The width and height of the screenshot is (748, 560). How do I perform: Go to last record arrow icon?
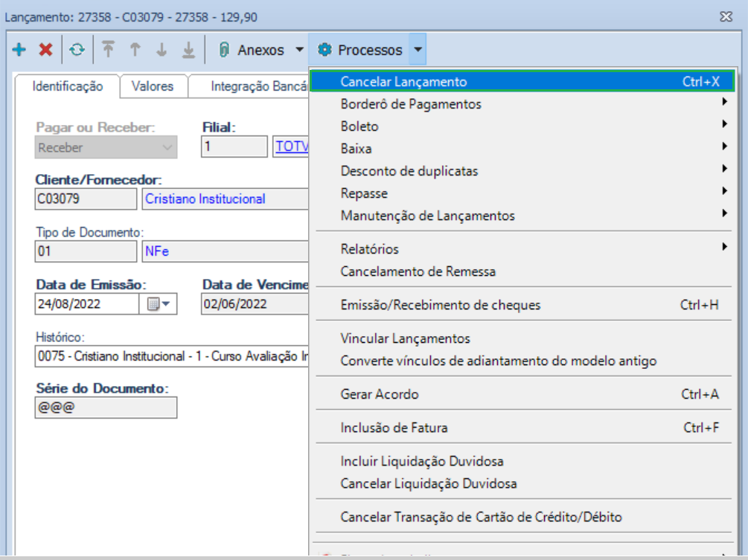[189, 50]
